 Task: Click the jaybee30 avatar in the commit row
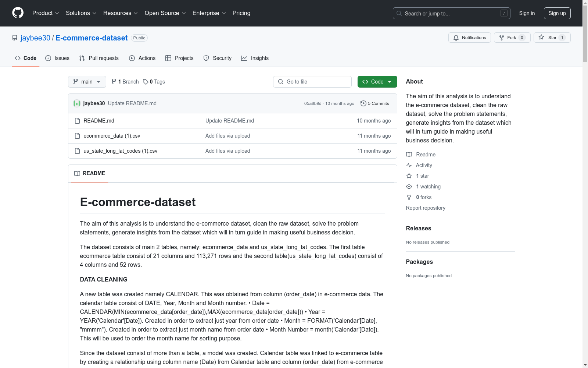click(x=77, y=103)
